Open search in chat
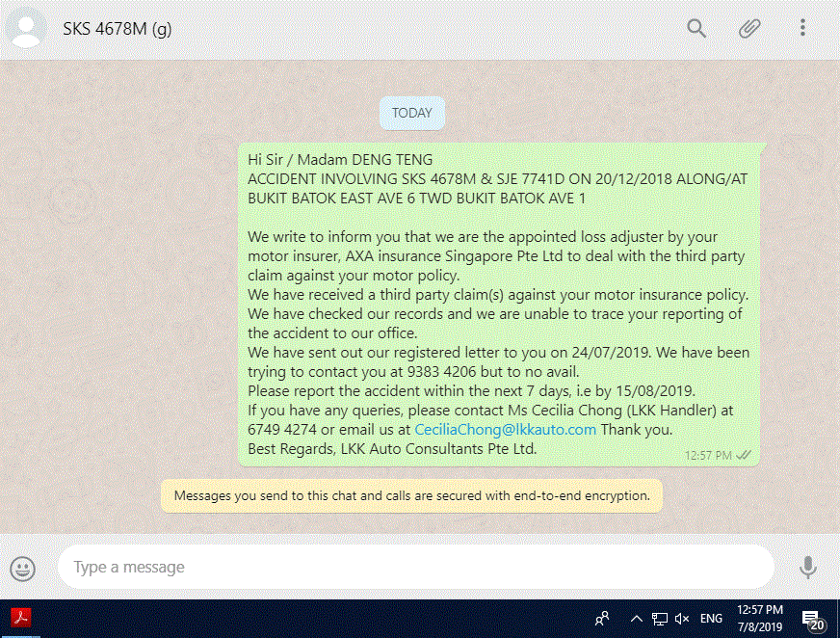Image resolution: width=840 pixels, height=638 pixels. tap(696, 28)
